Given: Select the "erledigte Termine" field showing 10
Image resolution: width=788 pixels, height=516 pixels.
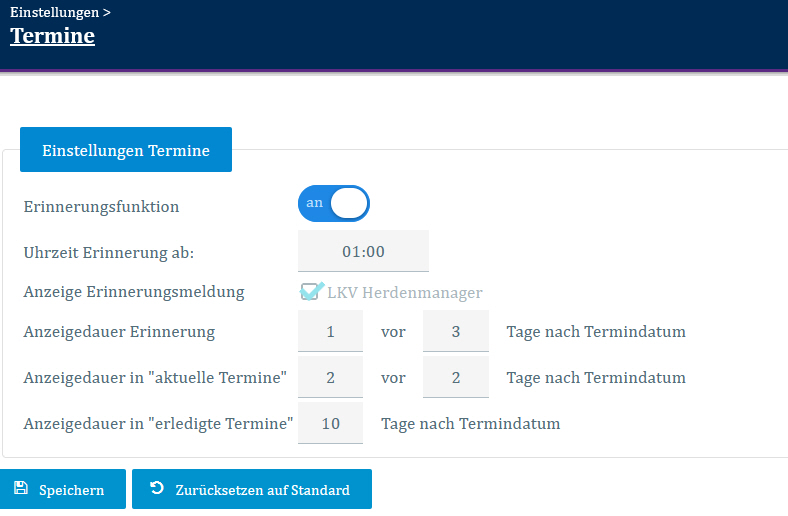Looking at the screenshot, I should click(x=330, y=423).
